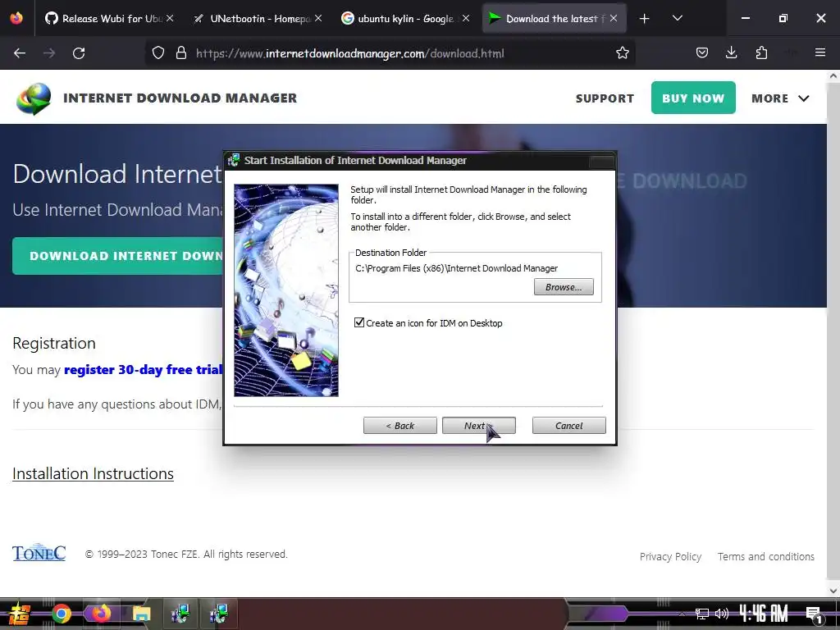Click Next in the IDM installer
Viewport: 840px width, 630px height.
click(478, 426)
